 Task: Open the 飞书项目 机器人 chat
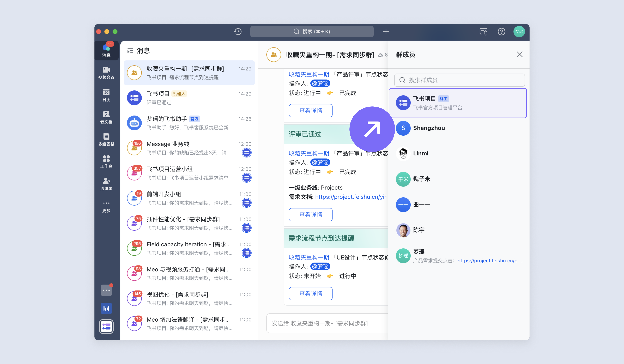point(189,98)
